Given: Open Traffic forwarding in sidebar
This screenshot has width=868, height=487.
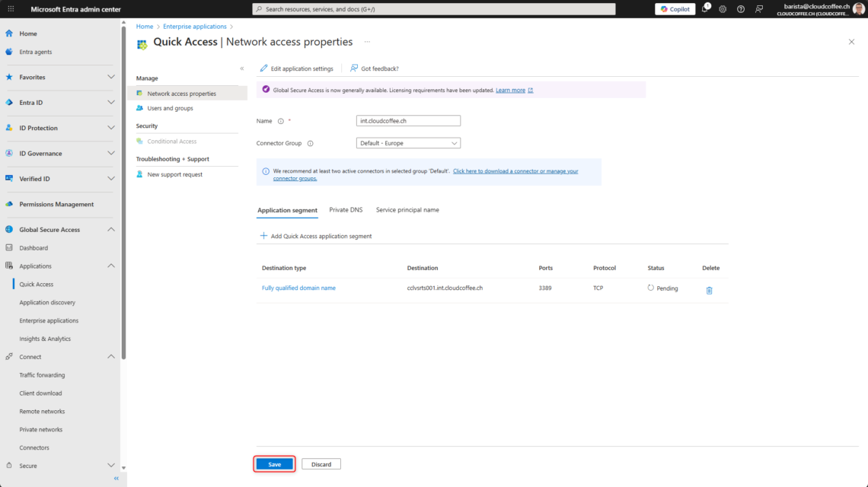Looking at the screenshot, I should [42, 375].
